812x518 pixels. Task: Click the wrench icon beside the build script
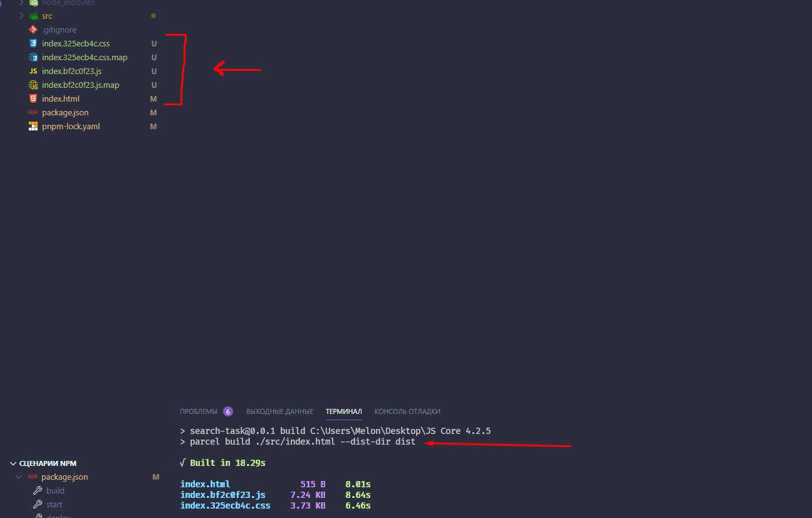(36, 490)
